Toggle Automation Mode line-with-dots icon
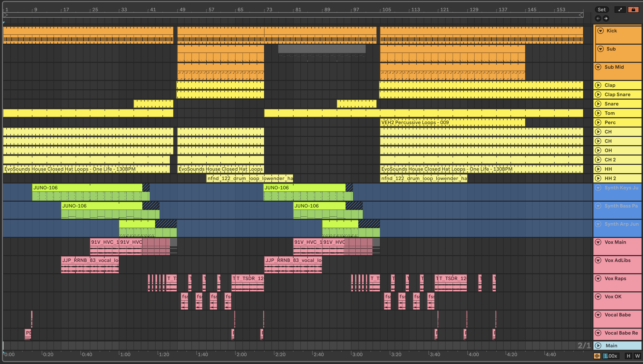 coord(620,10)
